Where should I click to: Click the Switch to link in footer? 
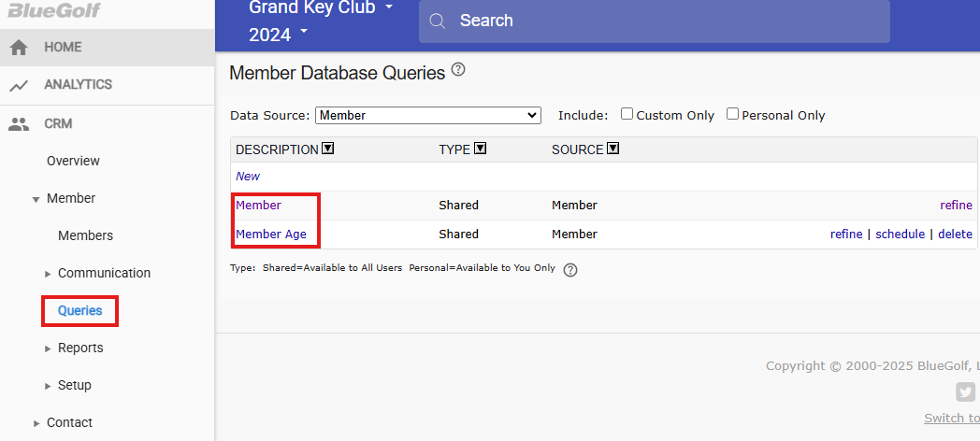[x=952, y=418]
